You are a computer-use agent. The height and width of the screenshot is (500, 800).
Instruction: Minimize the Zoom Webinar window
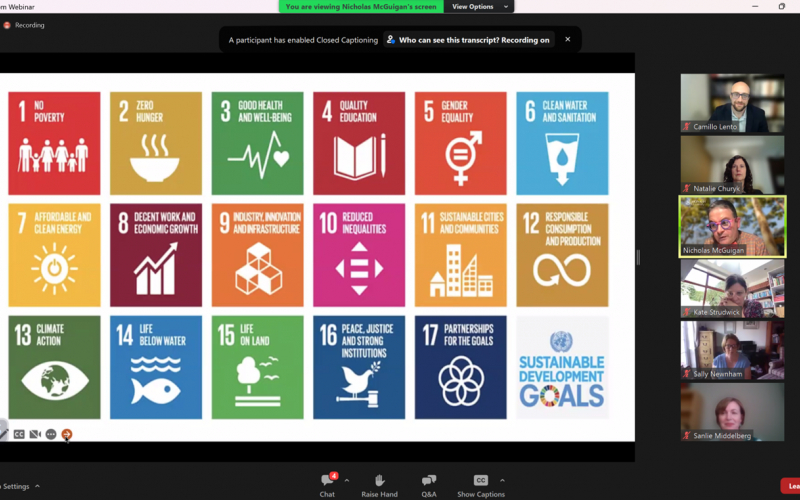(x=755, y=6)
